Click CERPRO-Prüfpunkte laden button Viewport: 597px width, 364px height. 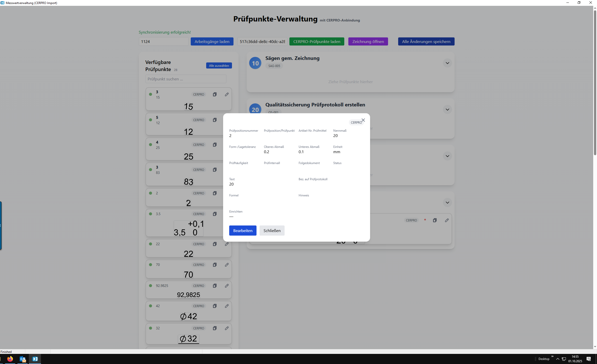[x=317, y=41]
